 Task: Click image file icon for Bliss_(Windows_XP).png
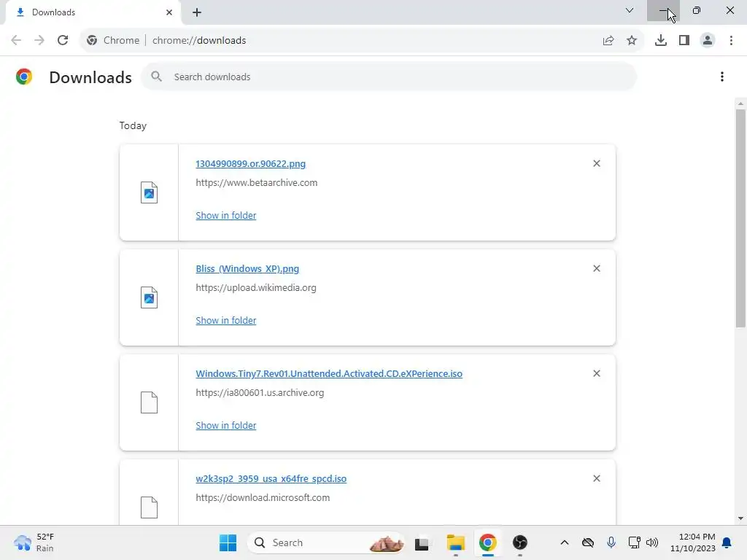(x=149, y=297)
